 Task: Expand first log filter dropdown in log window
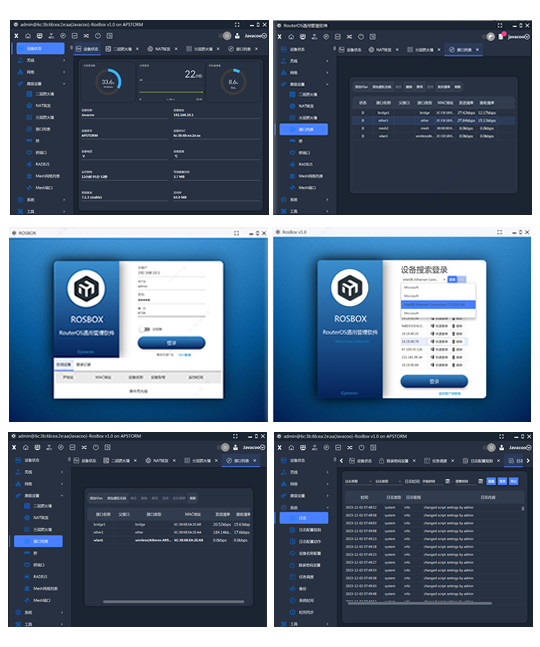[x=358, y=481]
